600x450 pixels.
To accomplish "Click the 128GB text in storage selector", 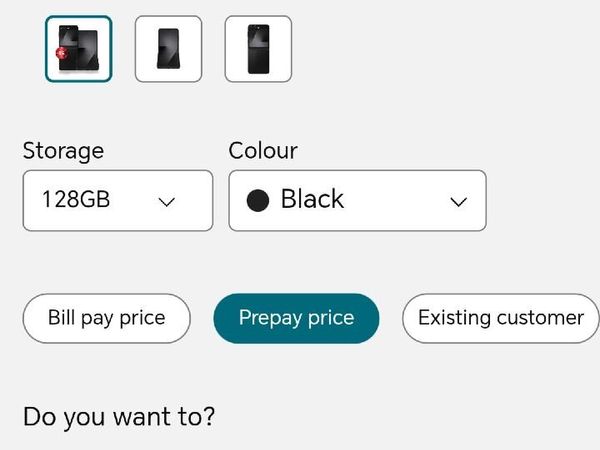I will (76, 200).
